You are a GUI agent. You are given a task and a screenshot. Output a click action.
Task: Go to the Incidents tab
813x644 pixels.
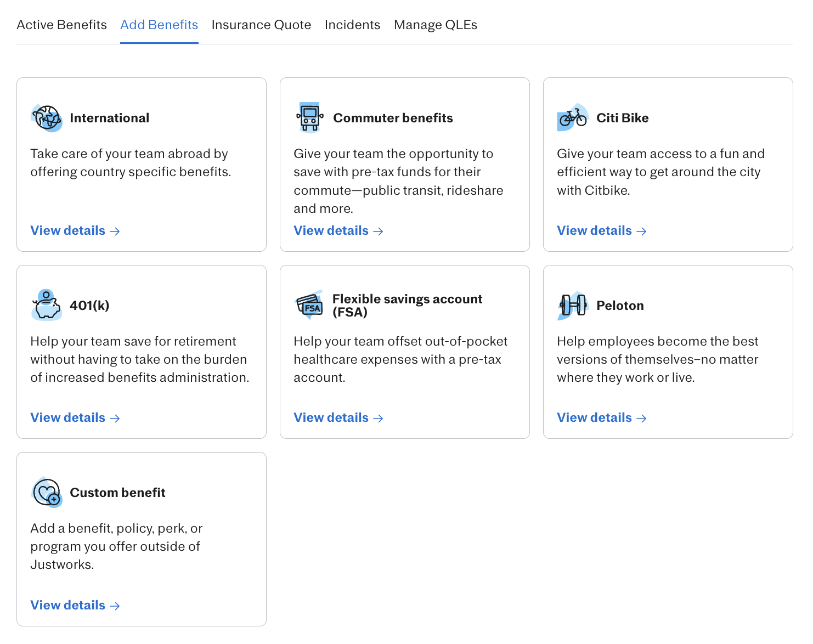[352, 25]
